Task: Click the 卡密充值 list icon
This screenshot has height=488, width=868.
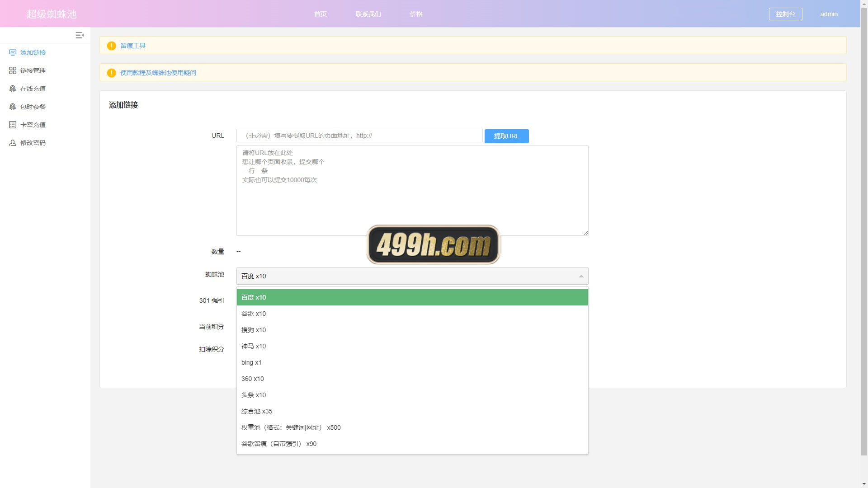Action: tap(13, 125)
